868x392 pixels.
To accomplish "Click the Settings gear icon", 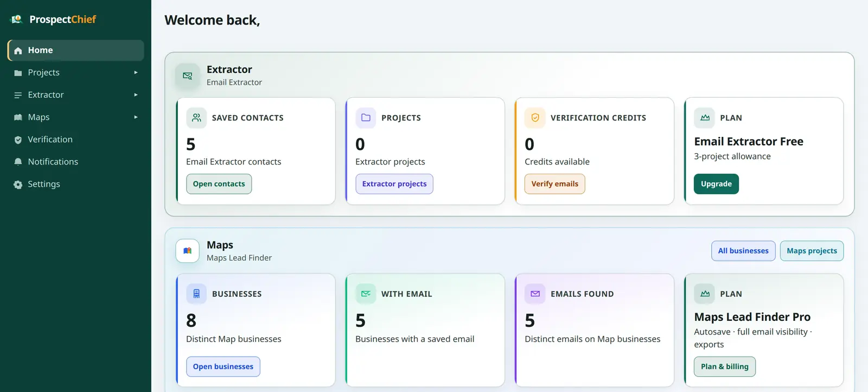I will [18, 185].
